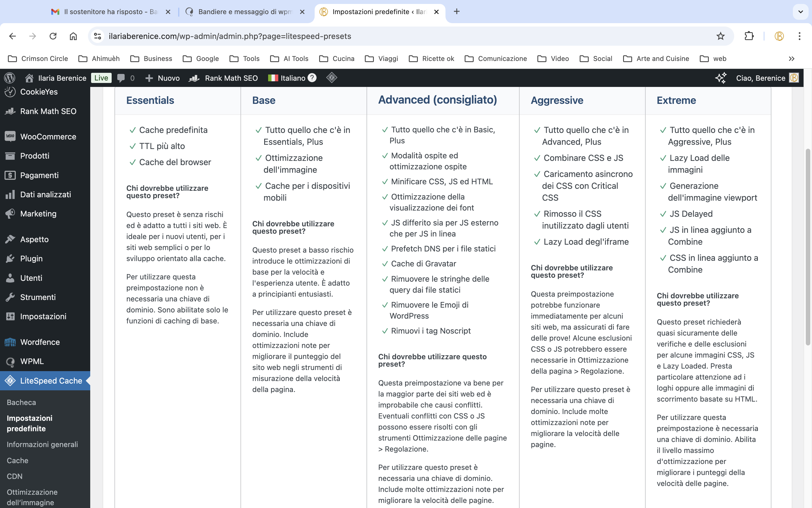
Task: Open Dati analizzati in the sidebar
Action: (x=45, y=194)
